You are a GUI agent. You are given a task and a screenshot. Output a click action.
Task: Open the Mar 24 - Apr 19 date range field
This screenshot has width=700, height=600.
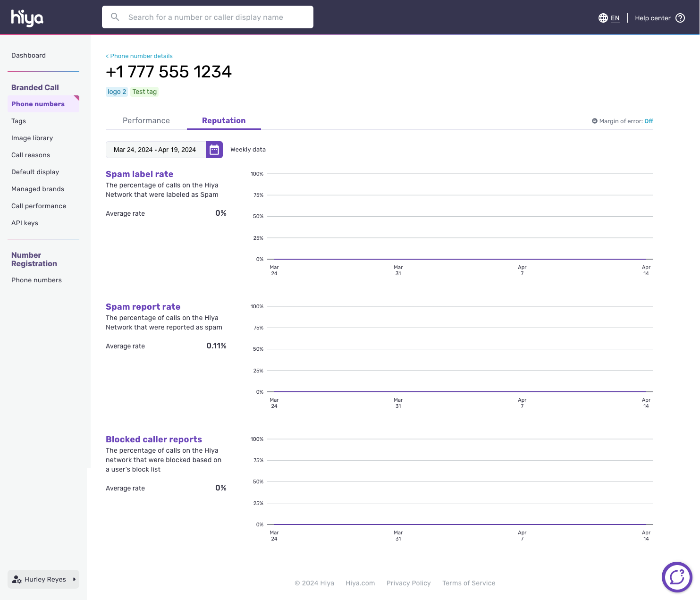[x=155, y=150]
